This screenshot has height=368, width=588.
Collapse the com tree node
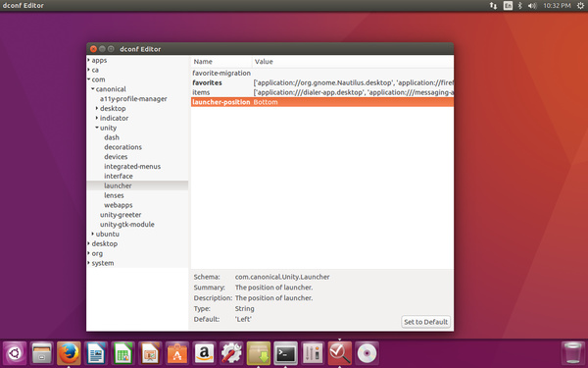[x=89, y=79]
